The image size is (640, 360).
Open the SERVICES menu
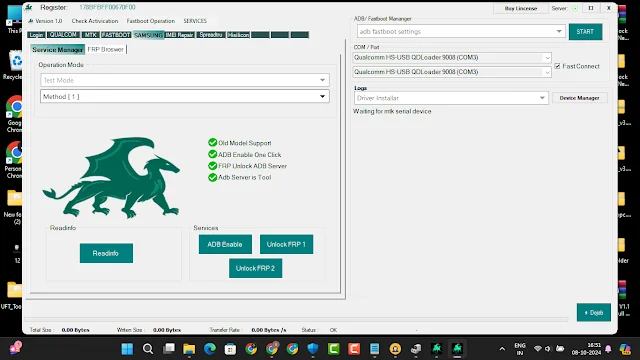click(195, 21)
